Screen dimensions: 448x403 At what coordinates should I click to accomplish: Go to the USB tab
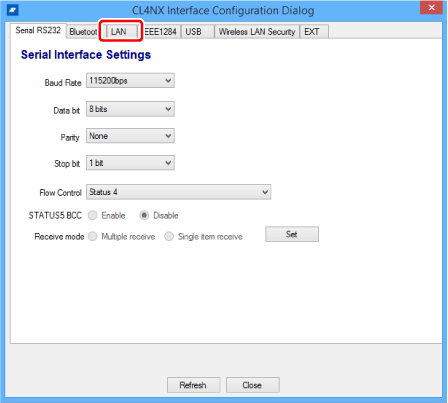(x=197, y=32)
